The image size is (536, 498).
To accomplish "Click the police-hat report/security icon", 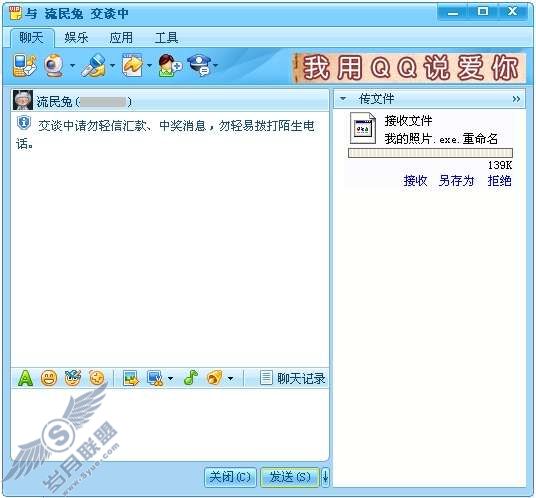I will pos(200,65).
